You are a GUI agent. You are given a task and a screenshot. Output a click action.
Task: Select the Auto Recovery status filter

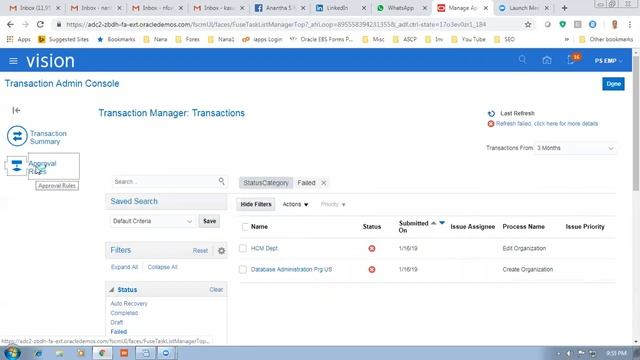point(129,304)
